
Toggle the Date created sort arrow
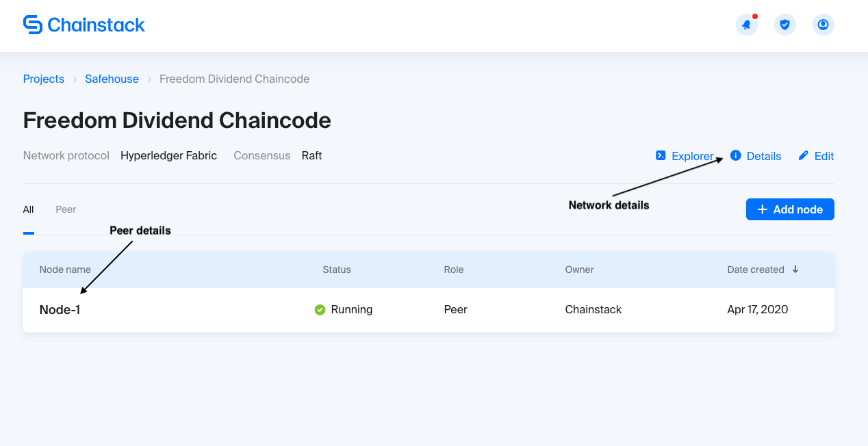795,270
